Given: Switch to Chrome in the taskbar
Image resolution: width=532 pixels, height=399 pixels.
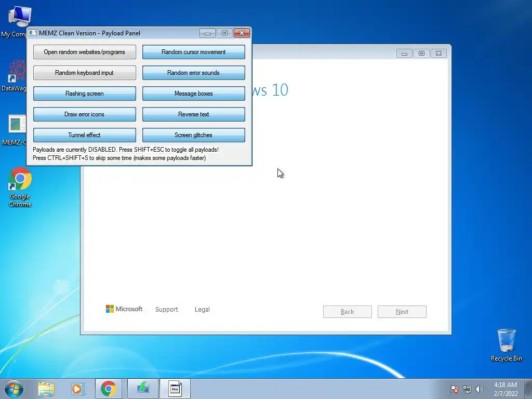Looking at the screenshot, I should [x=108, y=389].
